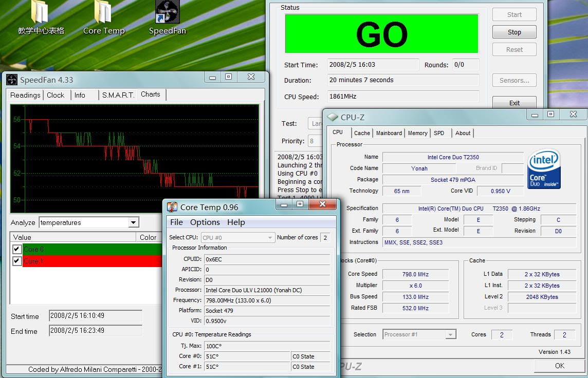Switch to SpeedFan Clock tab
The image size is (588, 378).
(x=56, y=95)
